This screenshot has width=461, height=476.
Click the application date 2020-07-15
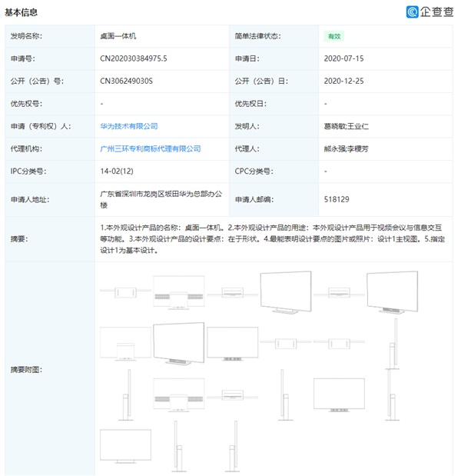tap(343, 58)
